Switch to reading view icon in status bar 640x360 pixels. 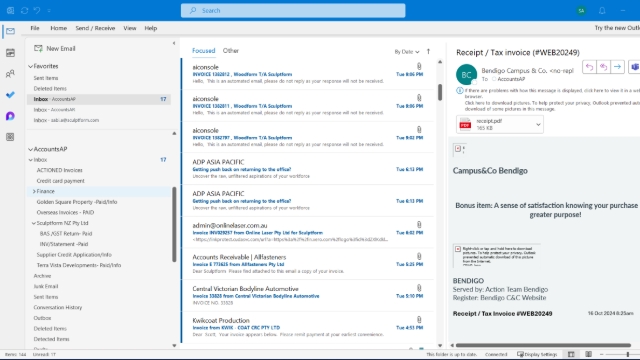pos(588,354)
